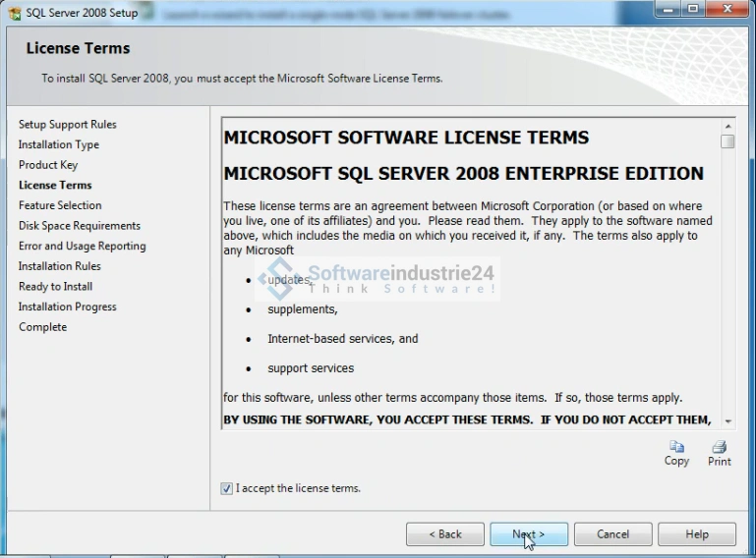
Task: Select Setup Support Rules step
Action: pos(67,125)
